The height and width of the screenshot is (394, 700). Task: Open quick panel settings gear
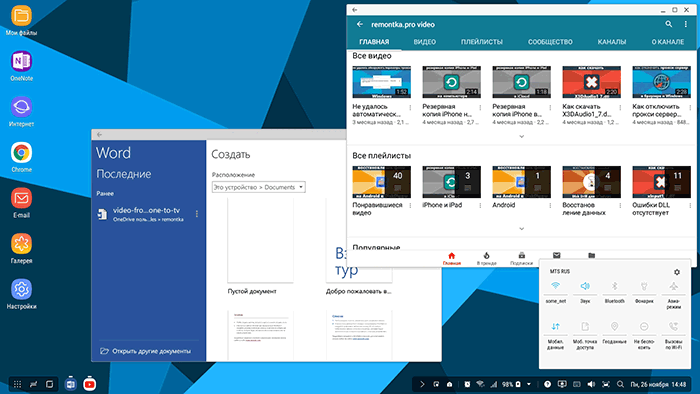click(677, 272)
